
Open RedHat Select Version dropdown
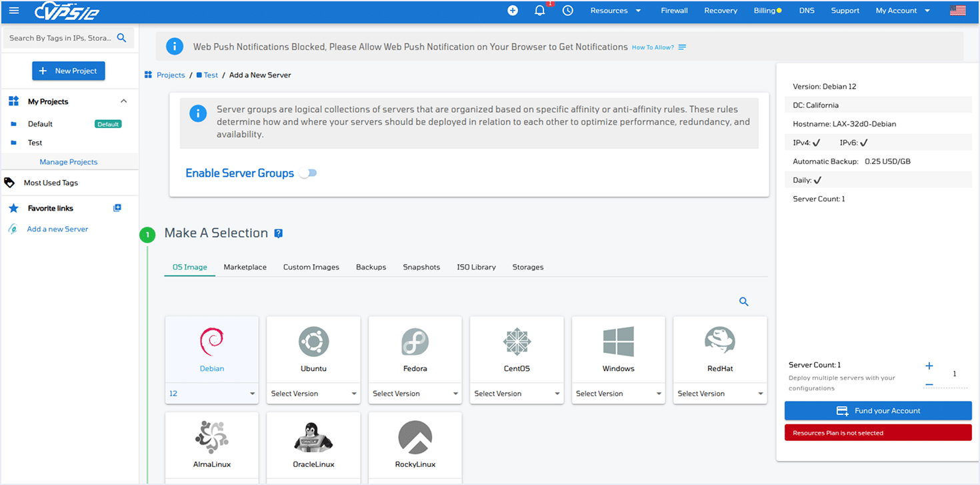click(x=720, y=394)
